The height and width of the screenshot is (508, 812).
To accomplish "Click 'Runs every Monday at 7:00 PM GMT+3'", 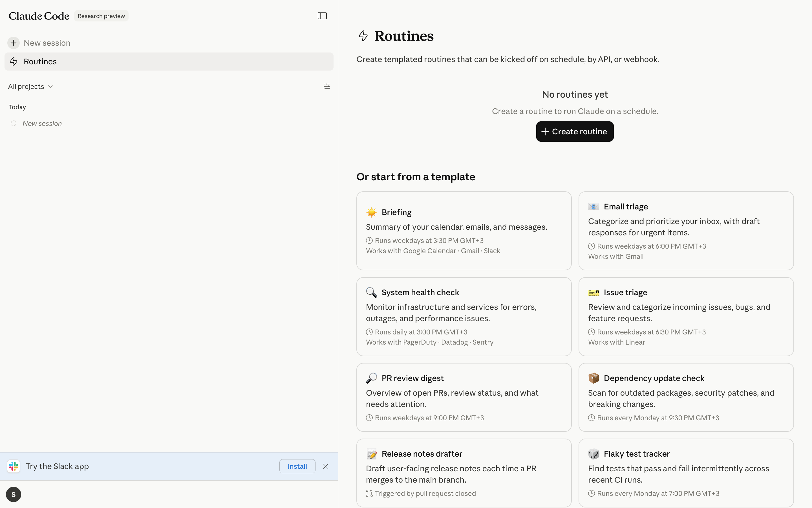I will click(x=658, y=494).
